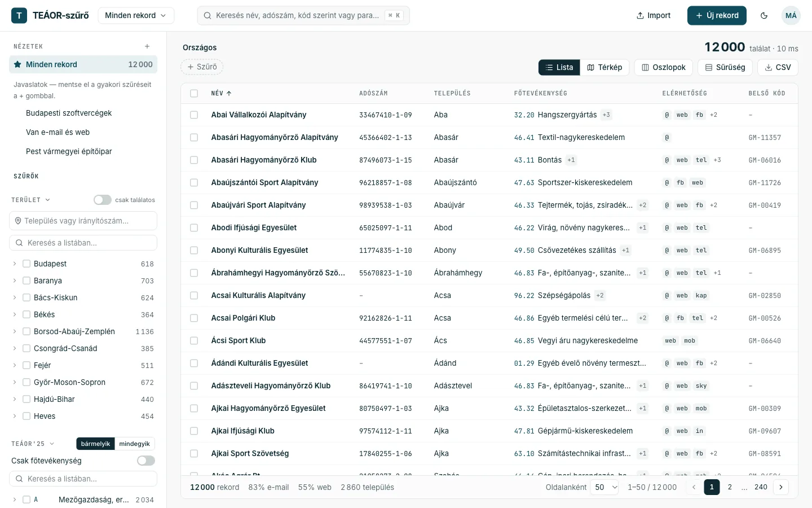Click the sky tag for Adászteveli Hagyományőrző Klub
The image size is (812, 508).
click(x=701, y=386)
